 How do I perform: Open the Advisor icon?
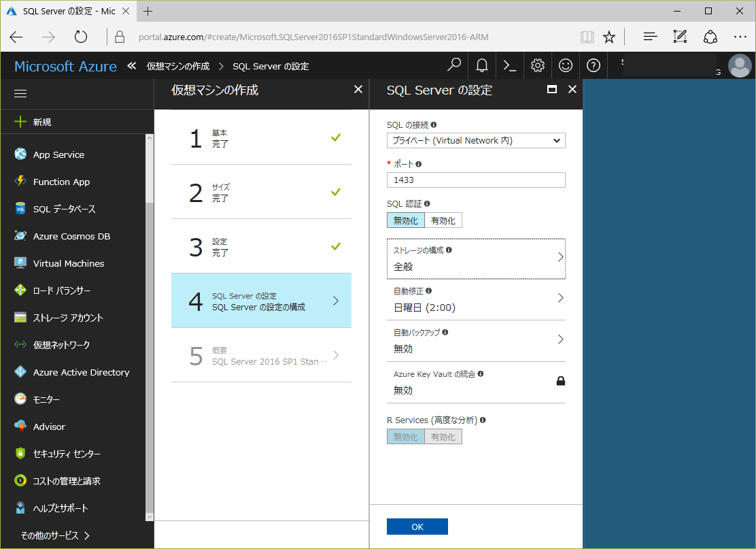tap(20, 426)
